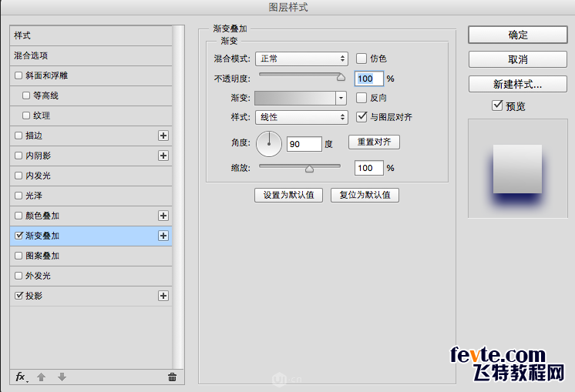Click the 设置为默认值 button
The image size is (575, 392).
[288, 195]
